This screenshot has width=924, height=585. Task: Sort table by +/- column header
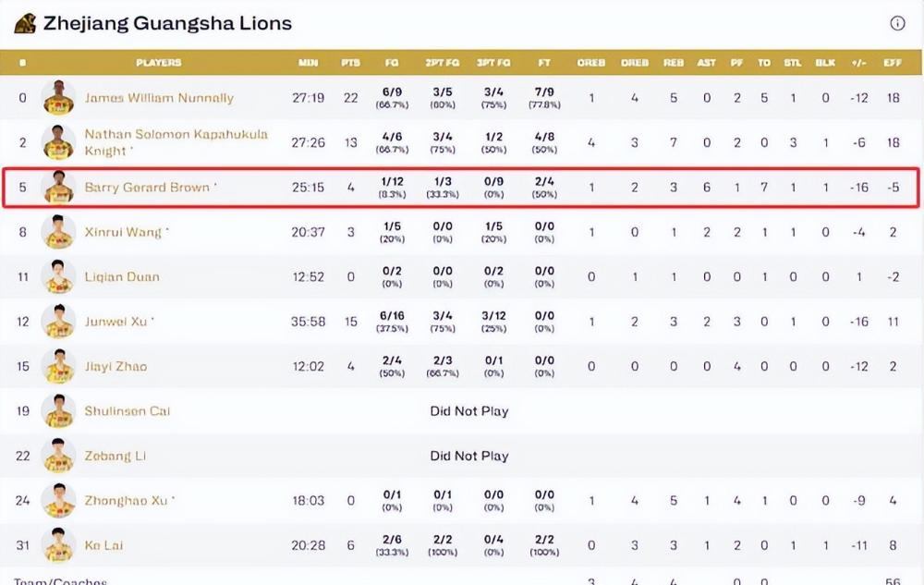pos(859,63)
